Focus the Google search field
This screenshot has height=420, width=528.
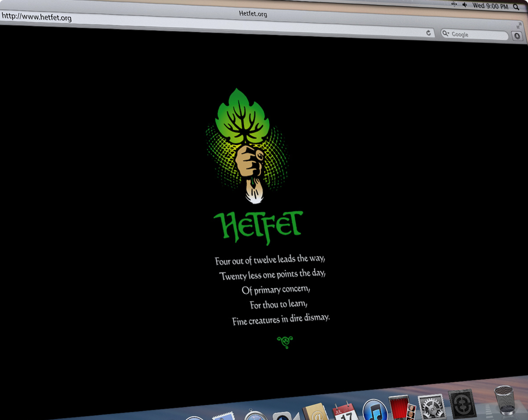(x=474, y=34)
